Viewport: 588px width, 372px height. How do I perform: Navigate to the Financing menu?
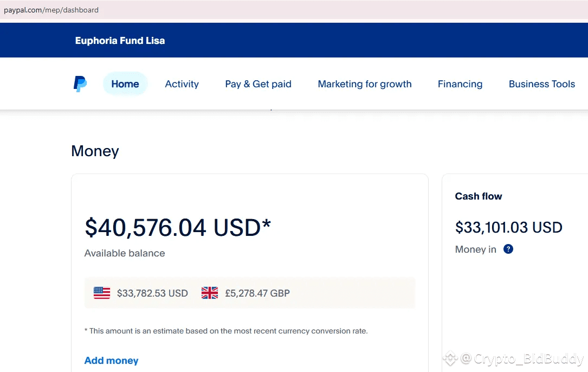pos(460,84)
